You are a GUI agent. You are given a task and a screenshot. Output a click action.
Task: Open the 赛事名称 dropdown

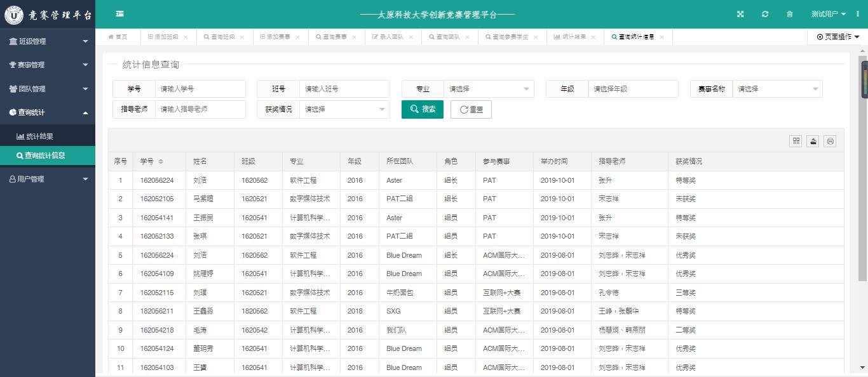click(777, 89)
